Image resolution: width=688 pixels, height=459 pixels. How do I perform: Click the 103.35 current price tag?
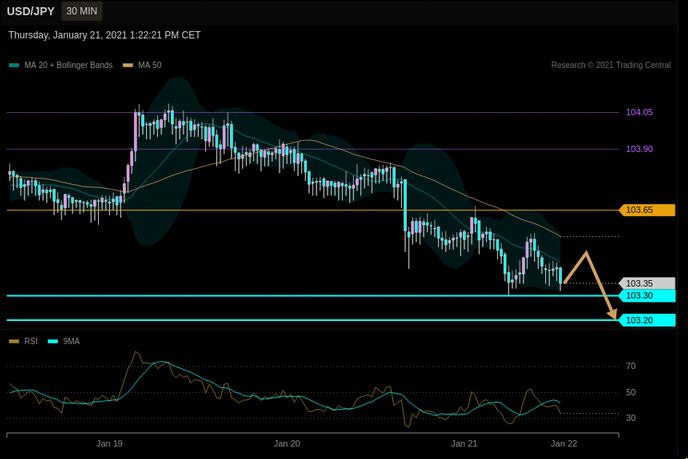tap(647, 283)
